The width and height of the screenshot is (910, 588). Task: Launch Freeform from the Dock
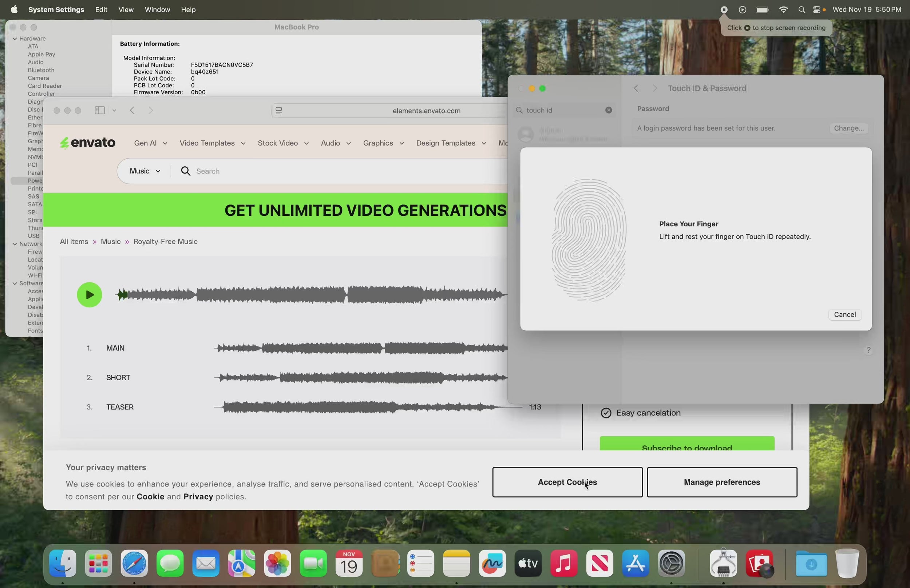click(x=492, y=564)
